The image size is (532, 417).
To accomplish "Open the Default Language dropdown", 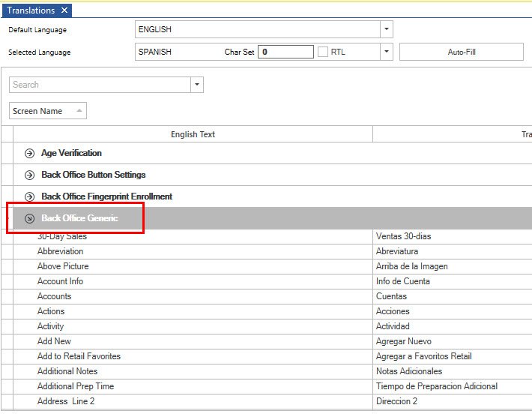I will tap(386, 29).
